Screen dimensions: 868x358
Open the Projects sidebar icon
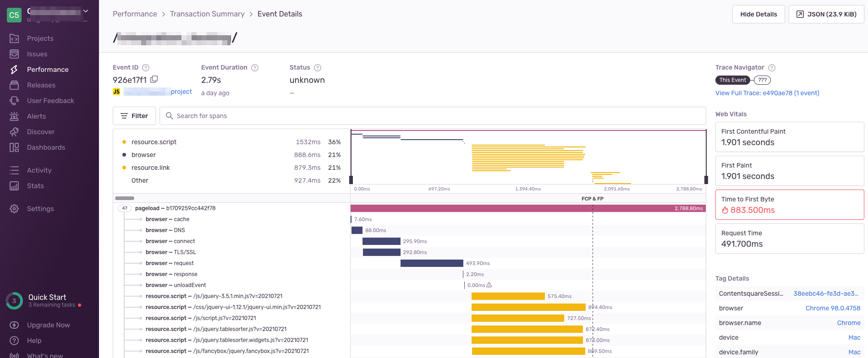coord(14,38)
